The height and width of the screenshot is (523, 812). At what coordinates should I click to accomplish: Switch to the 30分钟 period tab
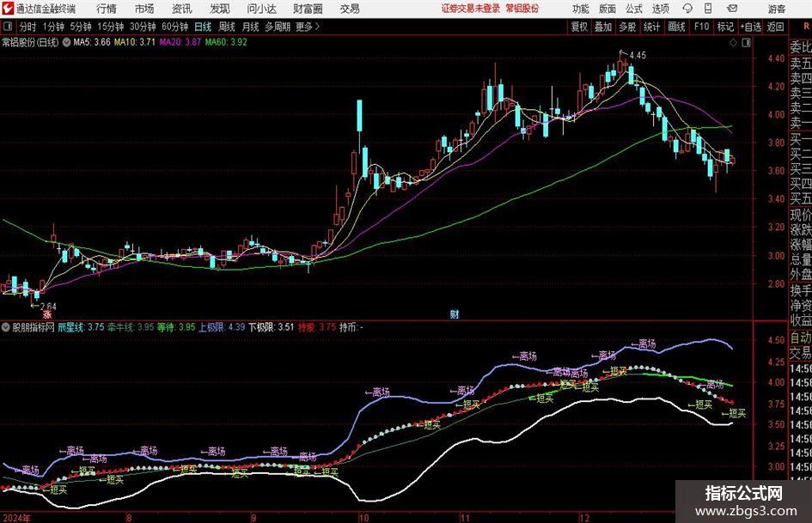[x=143, y=27]
